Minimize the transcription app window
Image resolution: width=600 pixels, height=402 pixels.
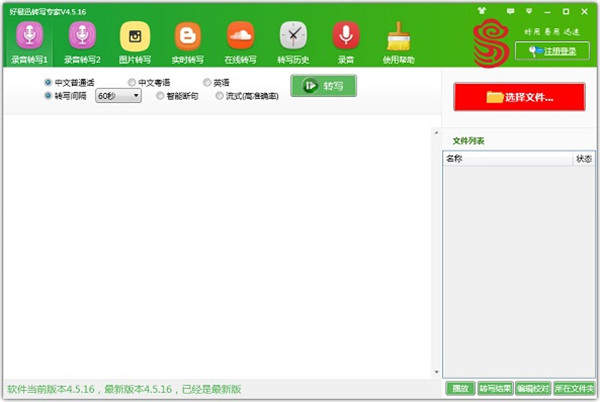click(x=547, y=12)
